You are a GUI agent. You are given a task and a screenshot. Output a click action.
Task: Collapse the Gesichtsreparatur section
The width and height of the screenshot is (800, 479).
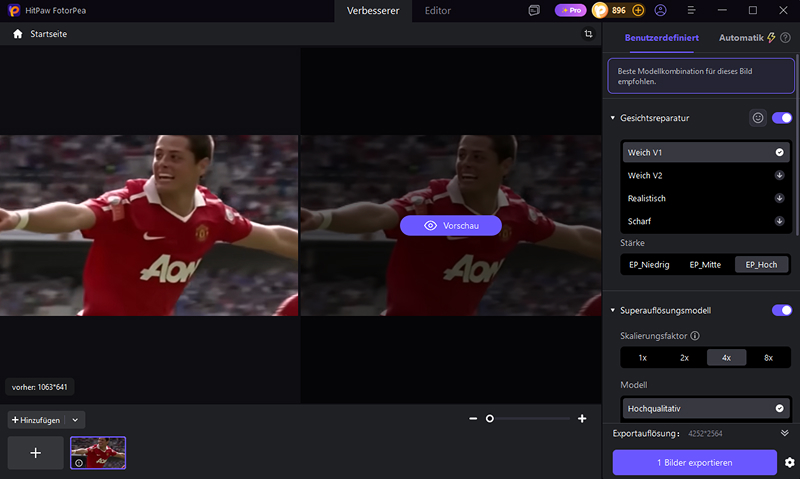tap(613, 118)
